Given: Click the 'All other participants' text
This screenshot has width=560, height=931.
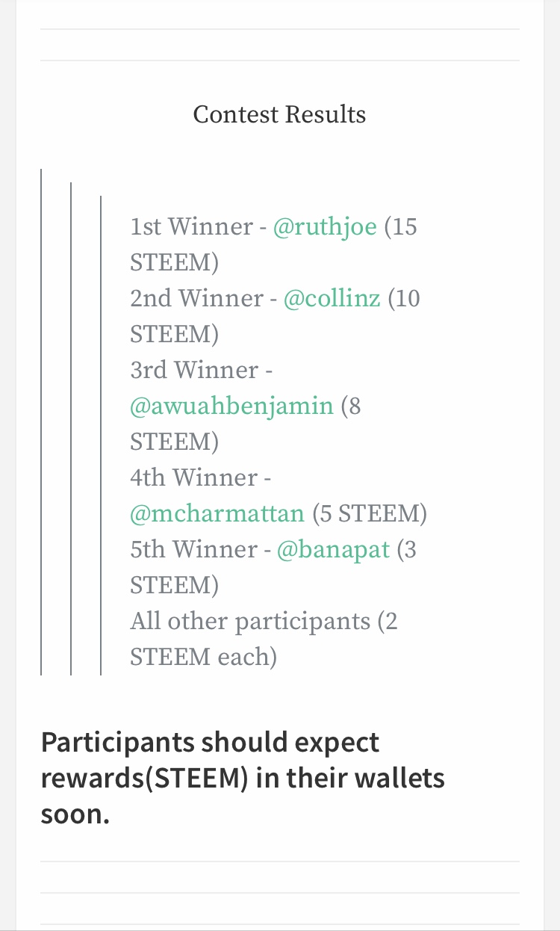Looking at the screenshot, I should pos(250,621).
